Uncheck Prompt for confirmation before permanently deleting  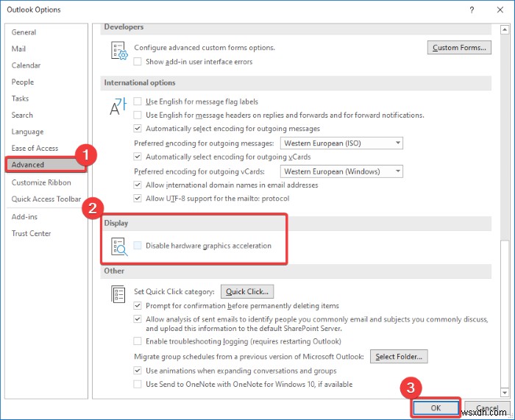[138, 306]
